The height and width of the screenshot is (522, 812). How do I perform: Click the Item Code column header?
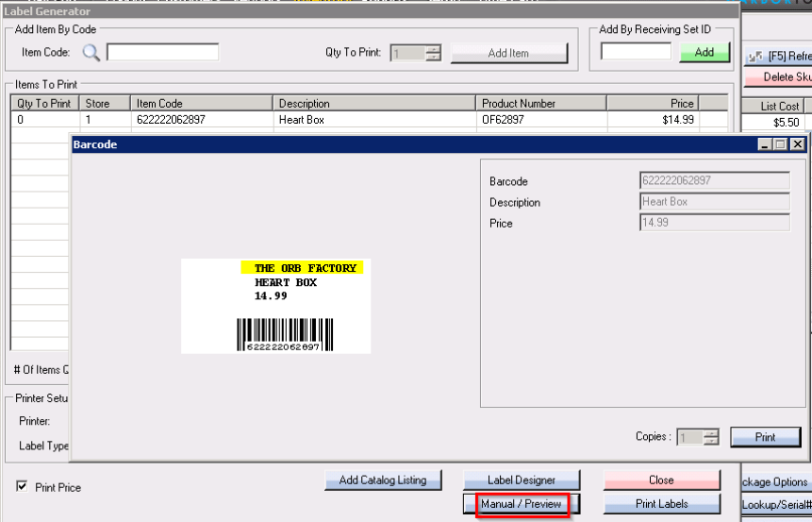[202, 103]
